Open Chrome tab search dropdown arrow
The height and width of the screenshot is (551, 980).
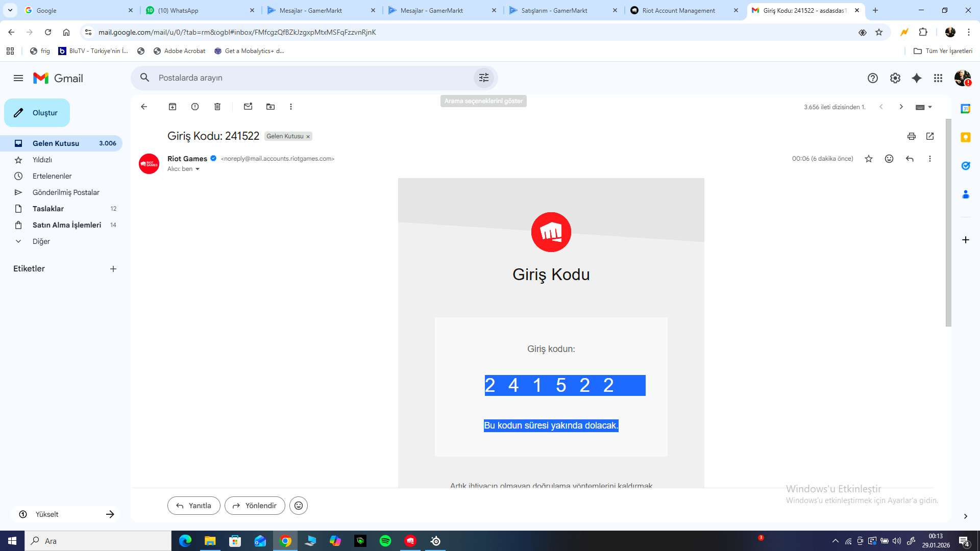pyautogui.click(x=10, y=10)
